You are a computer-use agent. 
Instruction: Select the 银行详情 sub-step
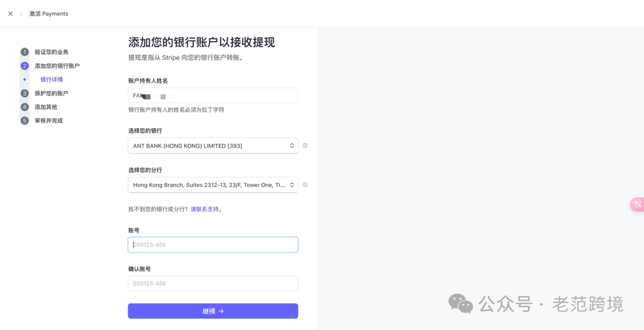pyautogui.click(x=52, y=80)
